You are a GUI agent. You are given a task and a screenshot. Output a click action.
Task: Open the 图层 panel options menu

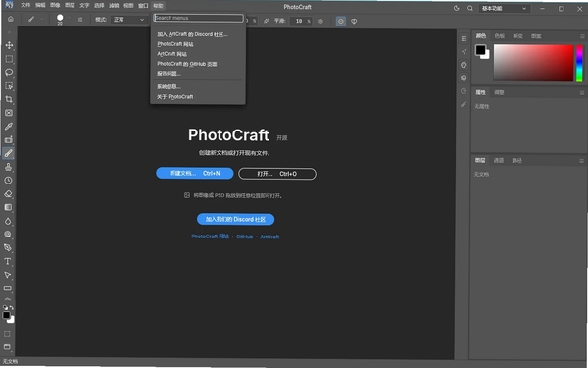pyautogui.click(x=581, y=161)
